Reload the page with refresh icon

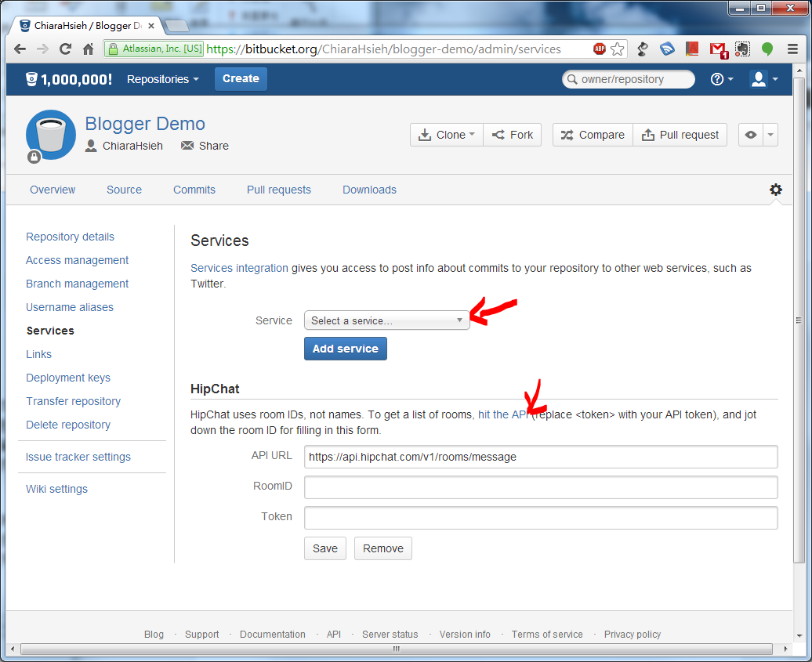(x=65, y=49)
